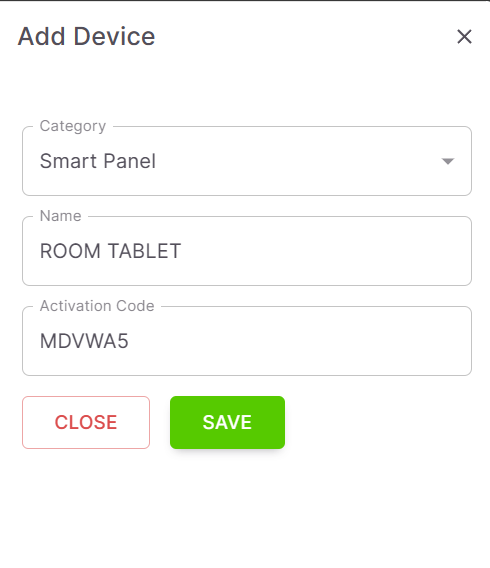Expand category list via the triangle icon
This screenshot has height=568, width=490.
coord(448,161)
